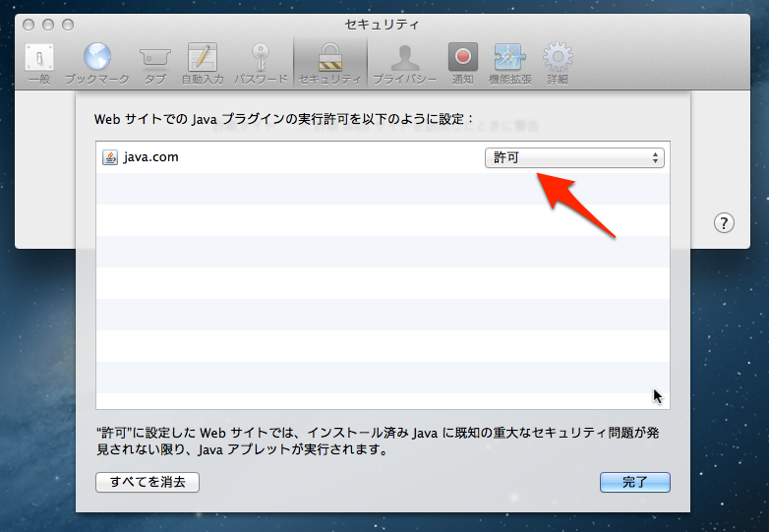Zoom the Security preferences window
This screenshot has width=769, height=532.
pyautogui.click(x=68, y=25)
